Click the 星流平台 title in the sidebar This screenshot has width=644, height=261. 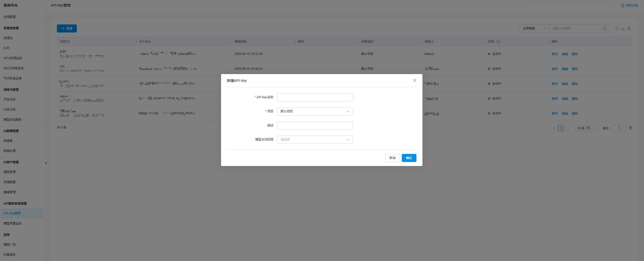[11, 5]
